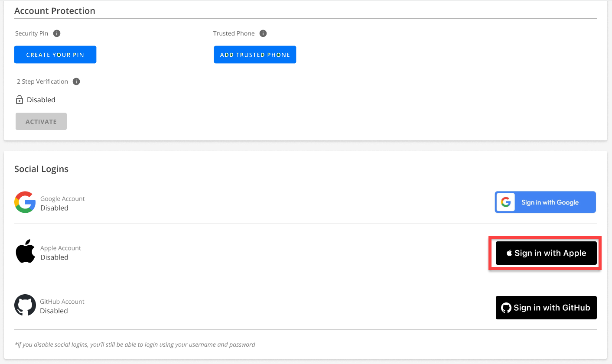The image size is (612, 364).
Task: Click the Trusted Phone info icon
Action: coord(263,33)
